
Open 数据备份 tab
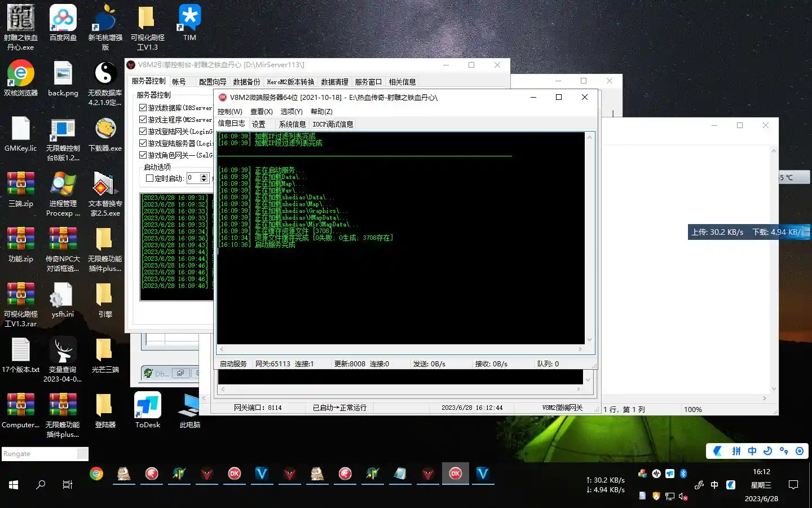tap(246, 82)
